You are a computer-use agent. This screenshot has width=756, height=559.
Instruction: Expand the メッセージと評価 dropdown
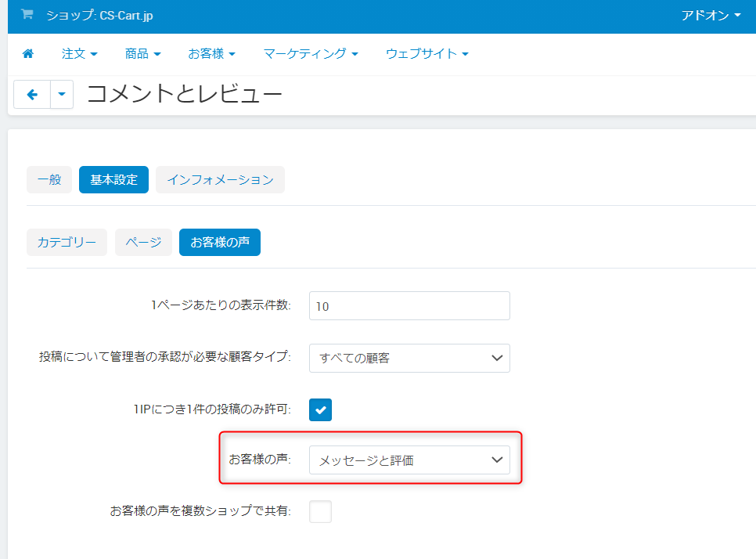(409, 460)
